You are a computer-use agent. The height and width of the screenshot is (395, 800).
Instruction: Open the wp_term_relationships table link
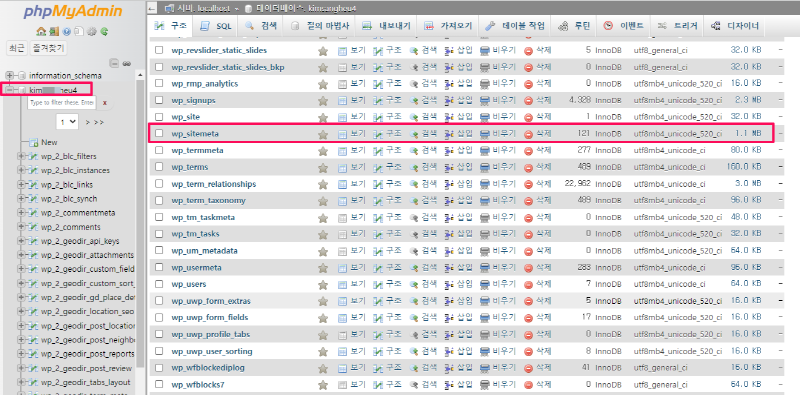coord(214,184)
